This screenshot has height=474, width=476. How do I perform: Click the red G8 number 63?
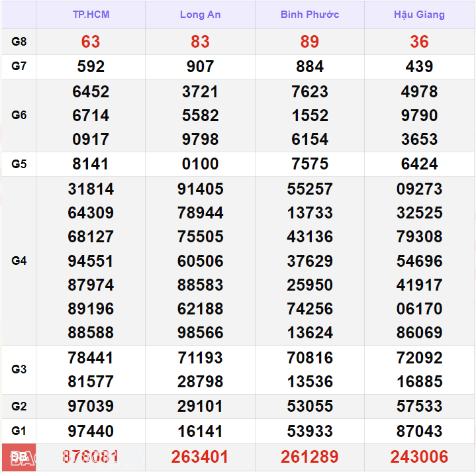(91, 42)
